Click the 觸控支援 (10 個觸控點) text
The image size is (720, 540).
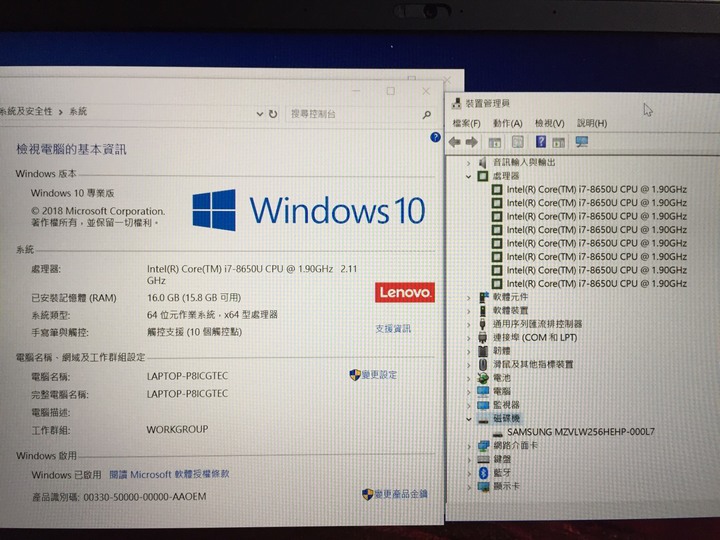click(x=194, y=332)
